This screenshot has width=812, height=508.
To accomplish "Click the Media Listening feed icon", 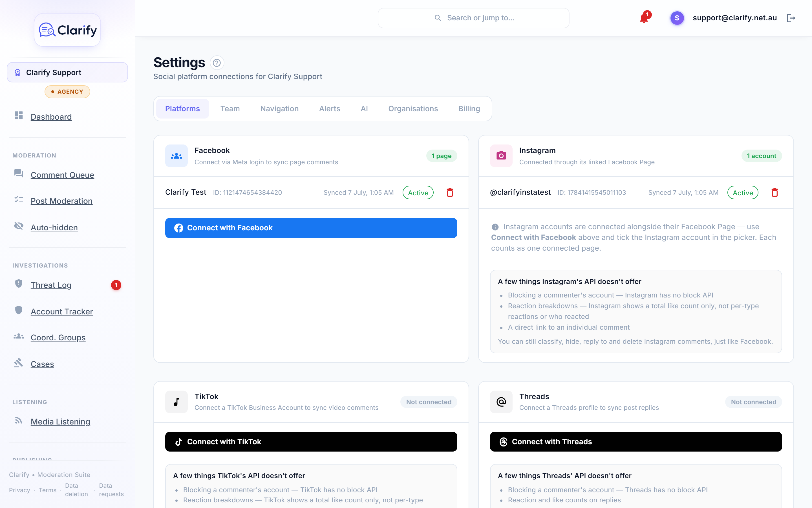I will click(x=19, y=421).
